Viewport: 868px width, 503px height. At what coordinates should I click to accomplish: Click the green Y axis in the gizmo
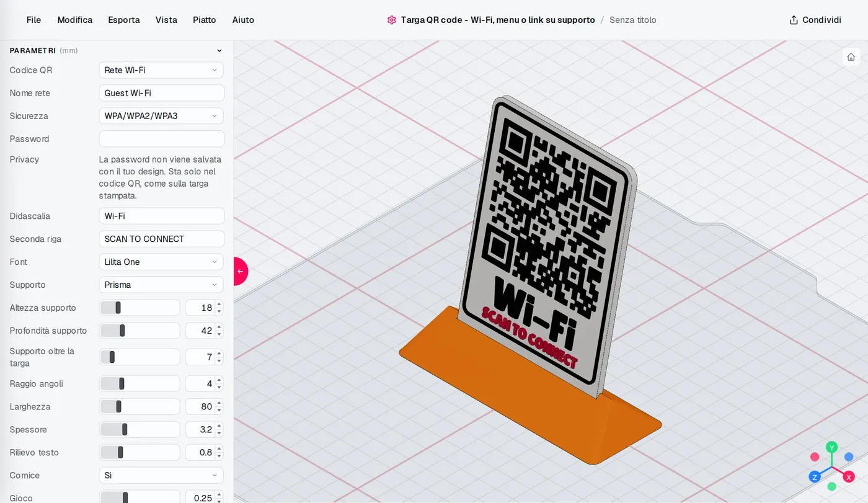tap(832, 447)
